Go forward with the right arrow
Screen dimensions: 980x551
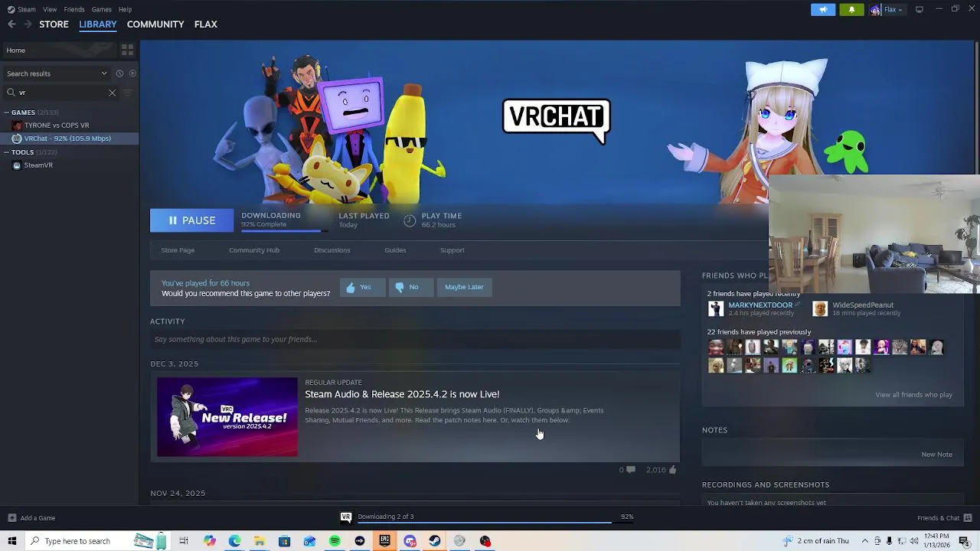pyautogui.click(x=28, y=24)
